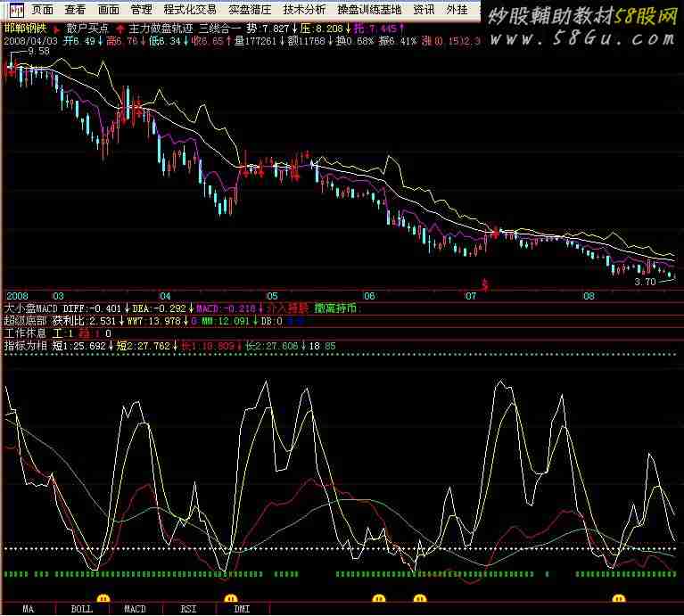
Task: Select the RSI indicator tab
Action: [188, 609]
